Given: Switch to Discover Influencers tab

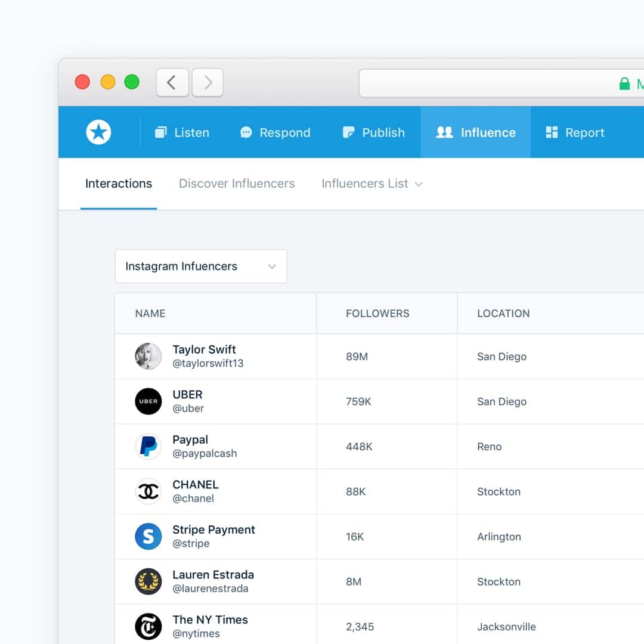Looking at the screenshot, I should (237, 184).
